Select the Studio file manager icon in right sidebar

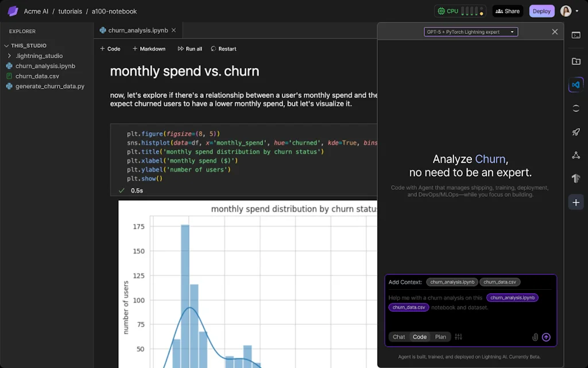(x=576, y=60)
